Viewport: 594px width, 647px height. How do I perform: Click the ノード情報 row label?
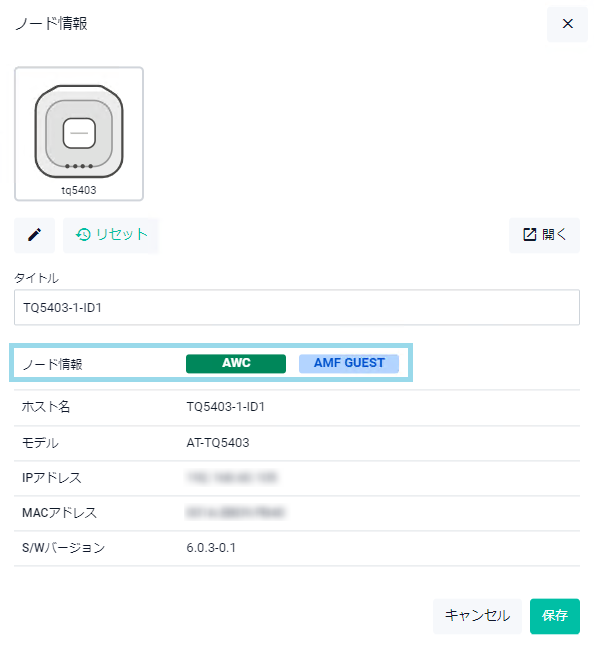52,364
